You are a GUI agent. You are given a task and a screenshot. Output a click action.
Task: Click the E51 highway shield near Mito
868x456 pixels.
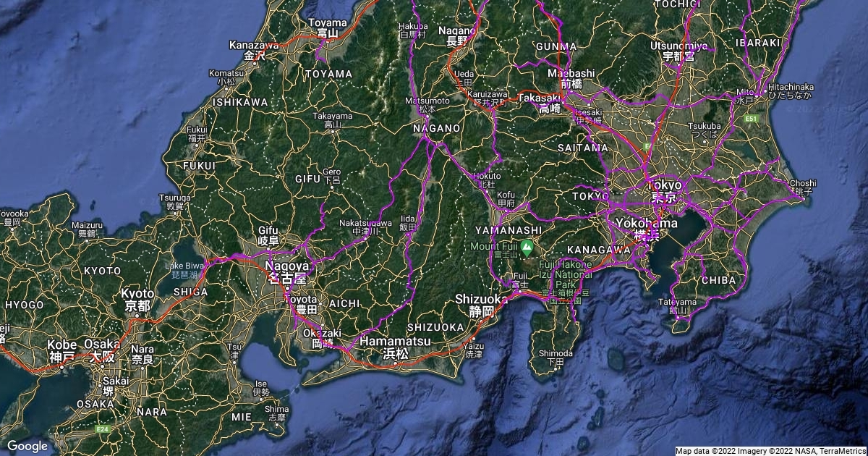[752, 118]
